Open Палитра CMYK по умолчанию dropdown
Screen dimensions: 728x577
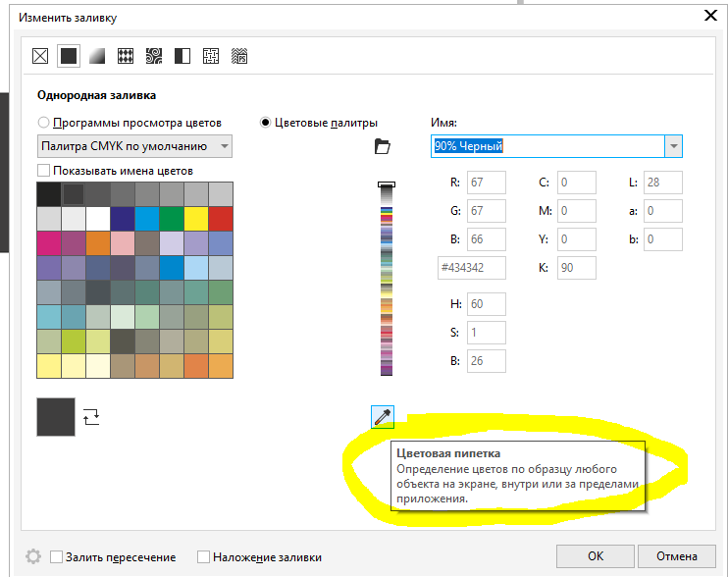pyautogui.click(x=134, y=146)
